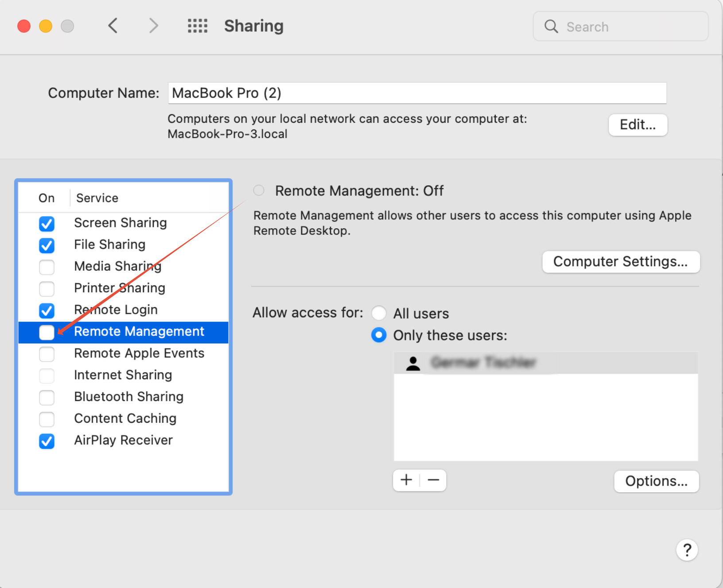Image resolution: width=723 pixels, height=588 pixels.
Task: Click the Computer Name text field
Action: pos(417,93)
